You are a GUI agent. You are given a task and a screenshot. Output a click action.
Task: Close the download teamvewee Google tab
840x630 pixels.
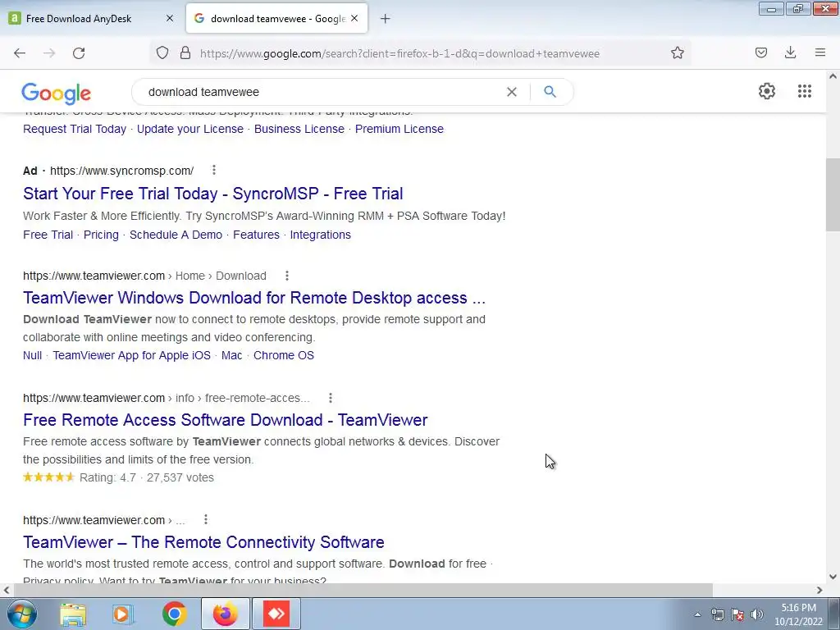[354, 18]
